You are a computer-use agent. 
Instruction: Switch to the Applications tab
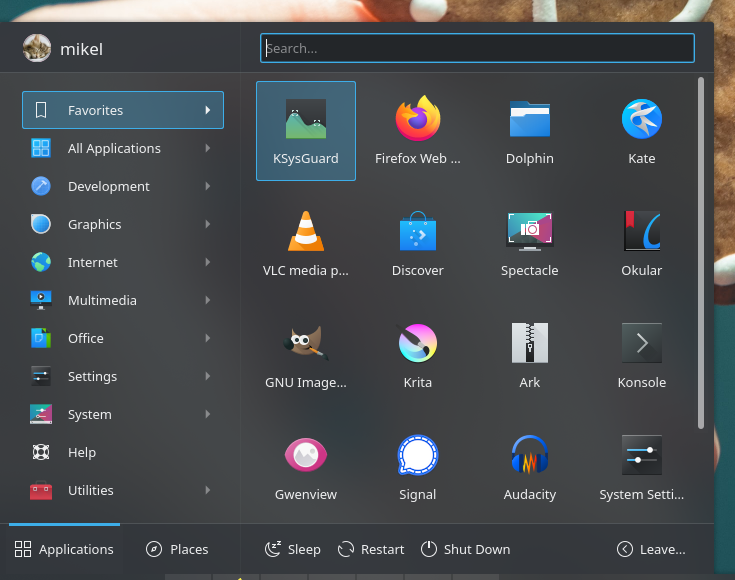pyautogui.click(x=64, y=549)
